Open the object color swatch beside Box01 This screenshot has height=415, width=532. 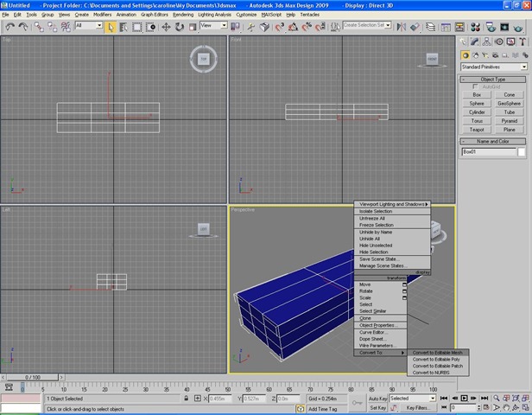tap(522, 152)
